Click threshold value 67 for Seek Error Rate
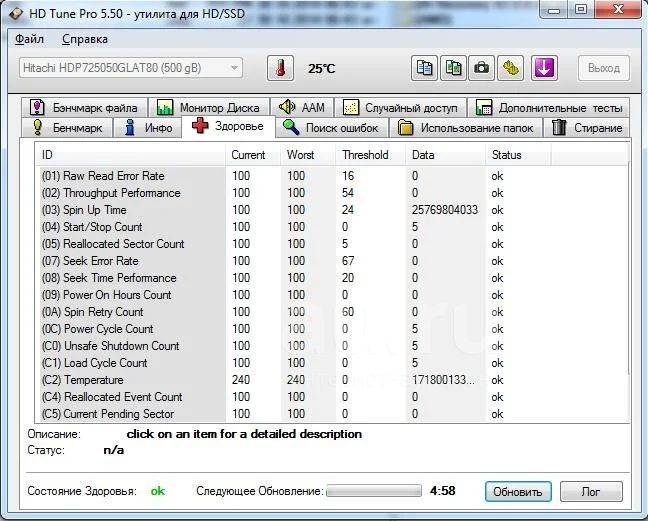The image size is (648, 521). coord(348,261)
